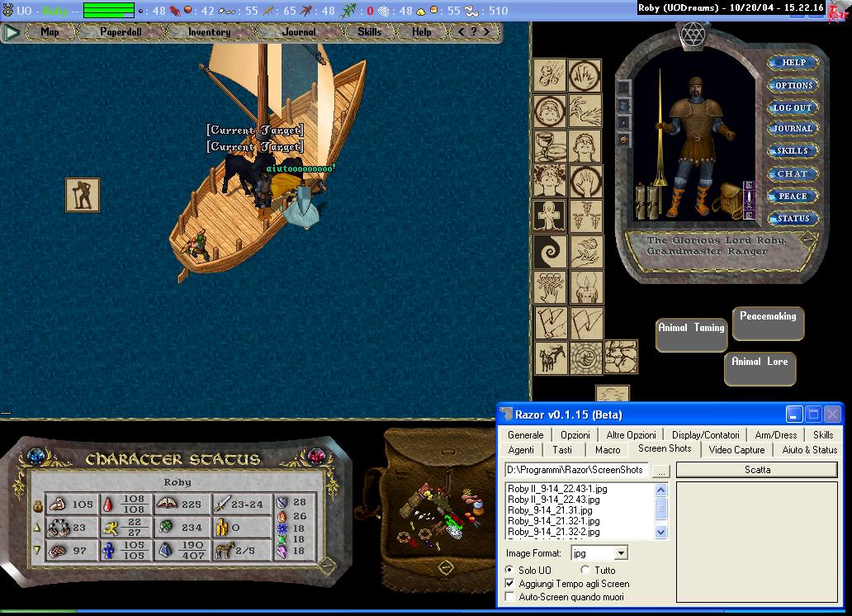Screen dimensions: 852x616
Task: Minimize the Character Status gump
Action: [327, 566]
